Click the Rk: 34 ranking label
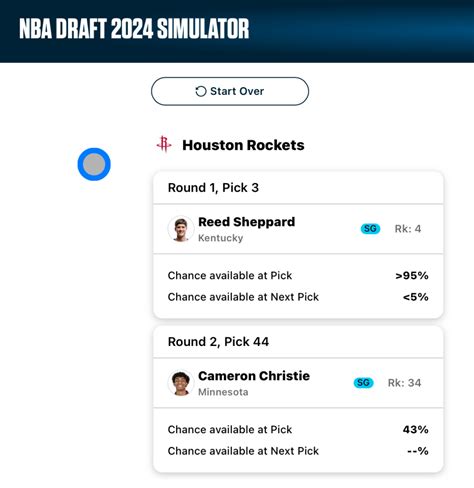This screenshot has width=474, height=488. pos(404,383)
